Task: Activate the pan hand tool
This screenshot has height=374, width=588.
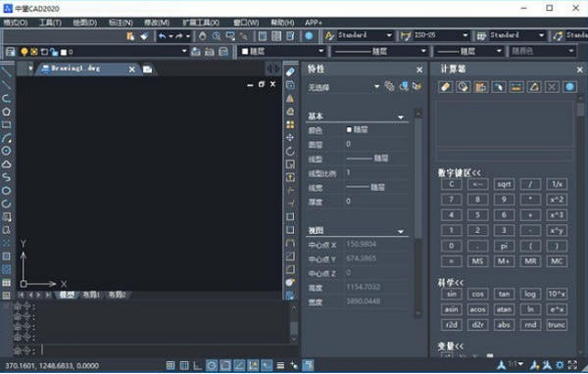Action: point(203,36)
